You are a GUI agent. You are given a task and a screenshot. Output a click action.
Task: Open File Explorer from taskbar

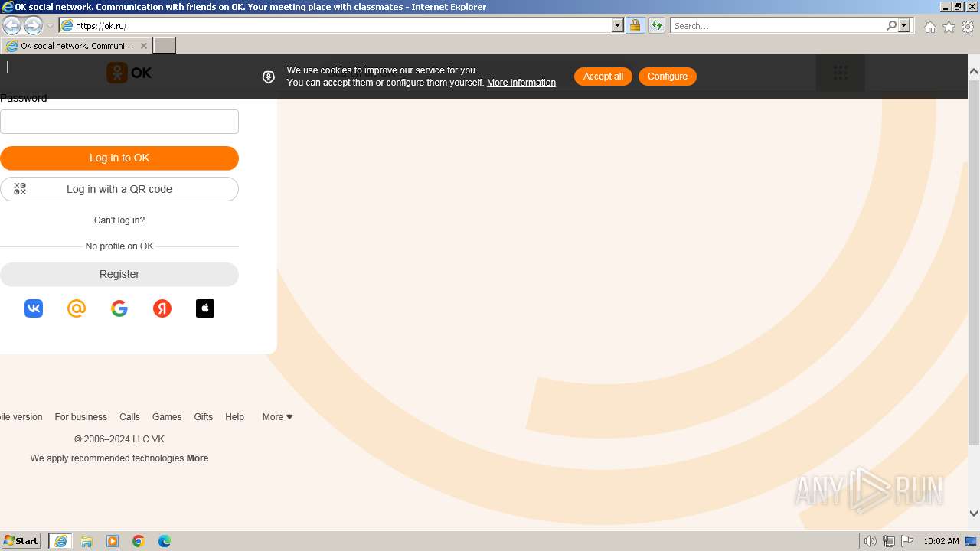[x=87, y=541]
